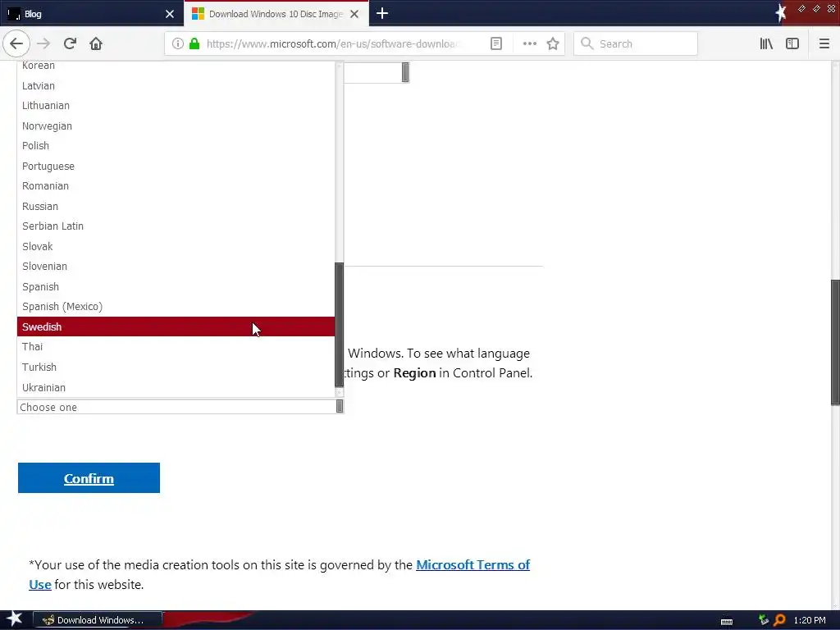Select Lithuanian language option
Image resolution: width=840 pixels, height=630 pixels.
coord(176,106)
